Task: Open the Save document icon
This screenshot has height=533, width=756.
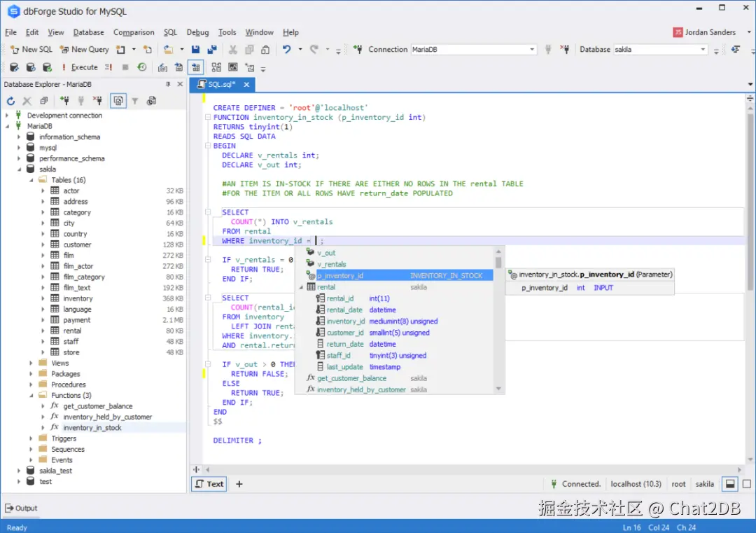Action: point(195,48)
